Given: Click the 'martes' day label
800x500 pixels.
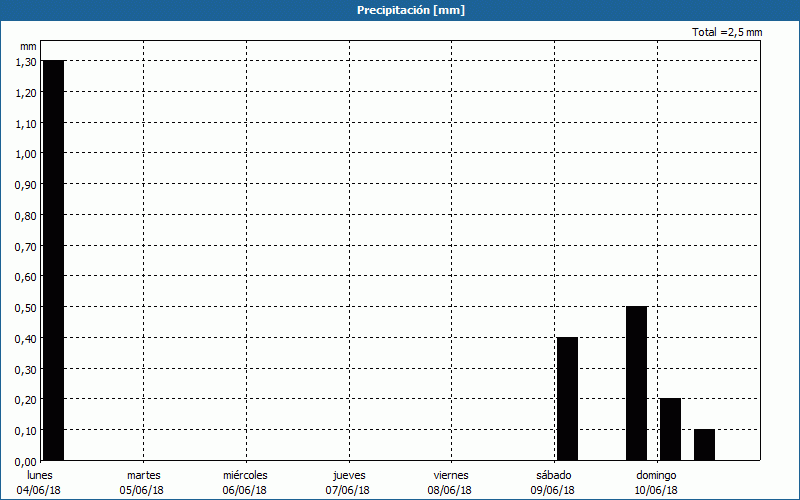Looking at the screenshot, I should click(144, 475).
